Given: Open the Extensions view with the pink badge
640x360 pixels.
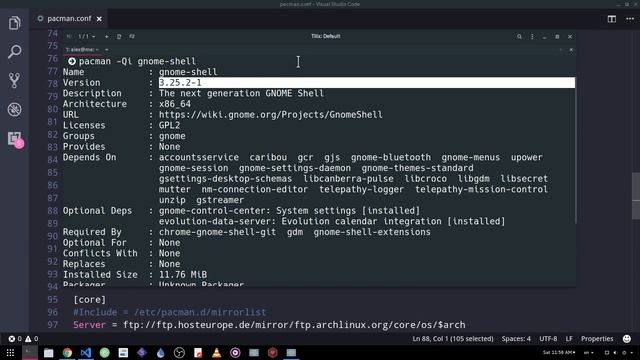Looking at the screenshot, I should [15, 139].
